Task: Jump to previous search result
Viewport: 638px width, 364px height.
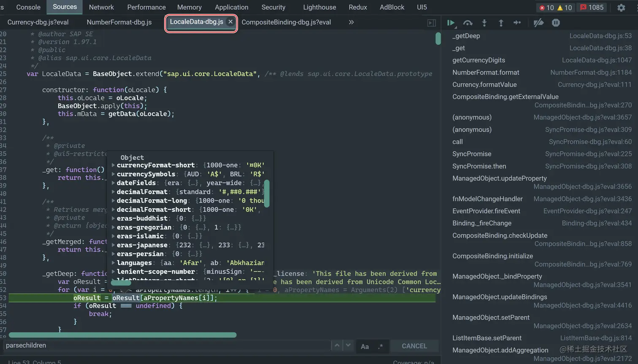Action: coord(337,346)
